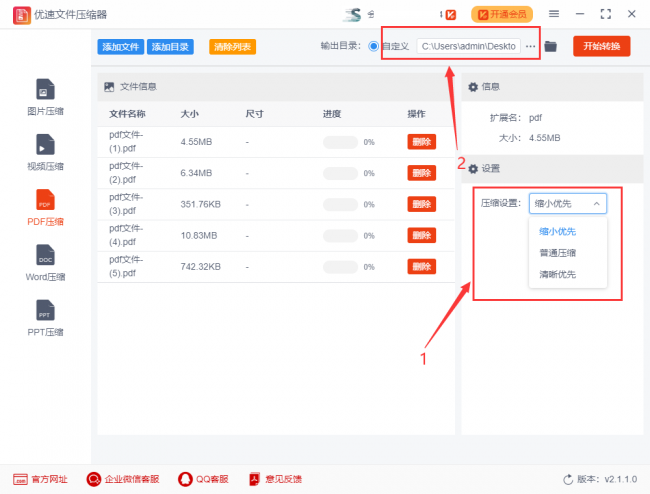Delete the pdf文件-(2).pdf row
The height and width of the screenshot is (494, 650).
point(422,173)
